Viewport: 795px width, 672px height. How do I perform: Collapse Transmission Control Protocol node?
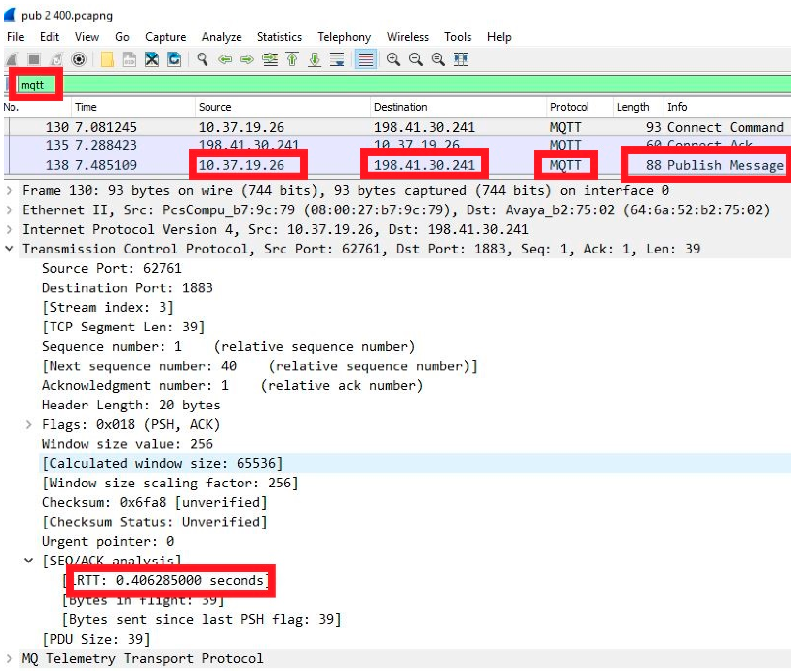click(x=10, y=249)
